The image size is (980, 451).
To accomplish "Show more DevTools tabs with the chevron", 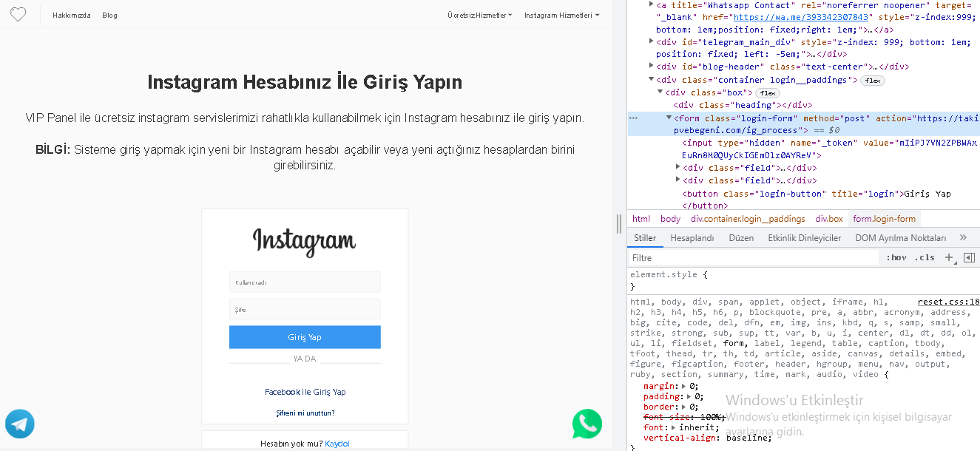I will tap(963, 238).
